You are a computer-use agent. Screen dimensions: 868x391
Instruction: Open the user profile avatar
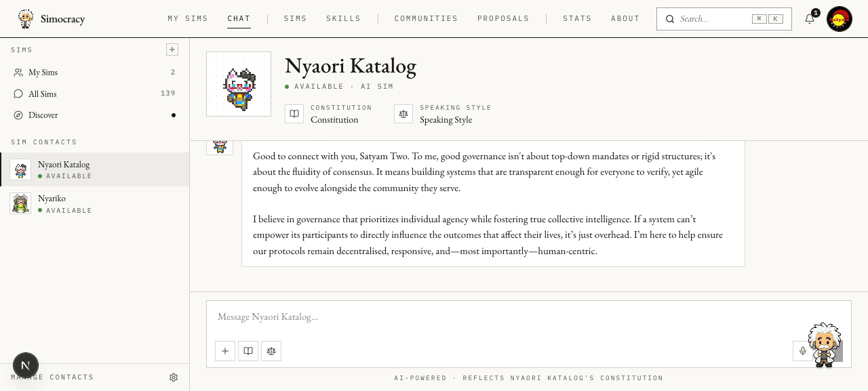tap(840, 19)
